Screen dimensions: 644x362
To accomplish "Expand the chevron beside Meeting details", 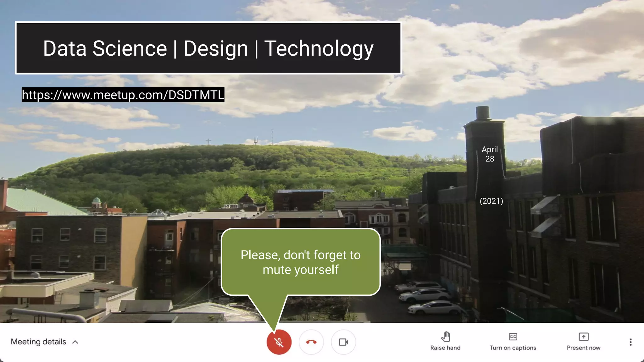I will [75, 342].
